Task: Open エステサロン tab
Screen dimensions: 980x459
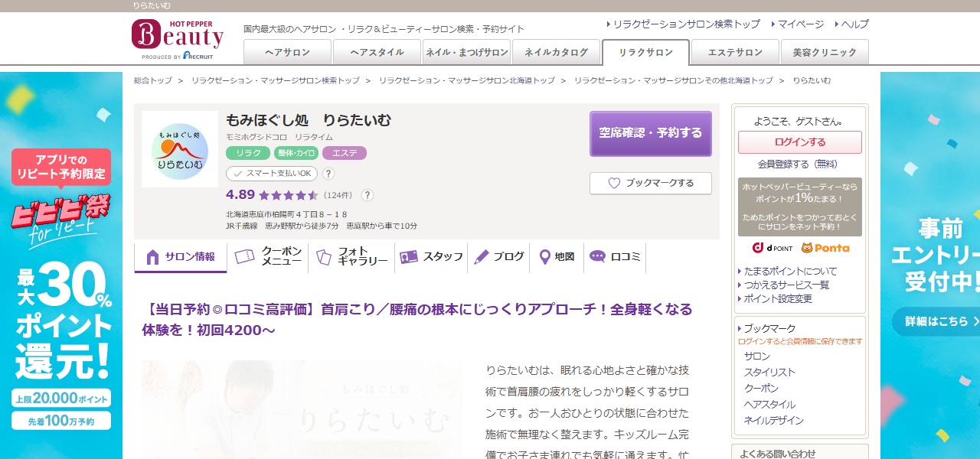Action: tap(735, 52)
